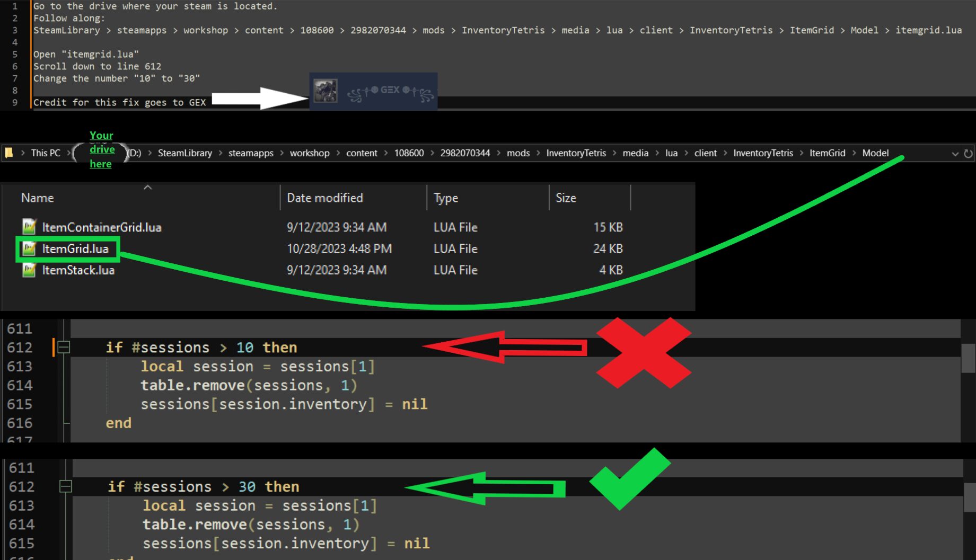Refresh the Explorer folder view

click(968, 154)
